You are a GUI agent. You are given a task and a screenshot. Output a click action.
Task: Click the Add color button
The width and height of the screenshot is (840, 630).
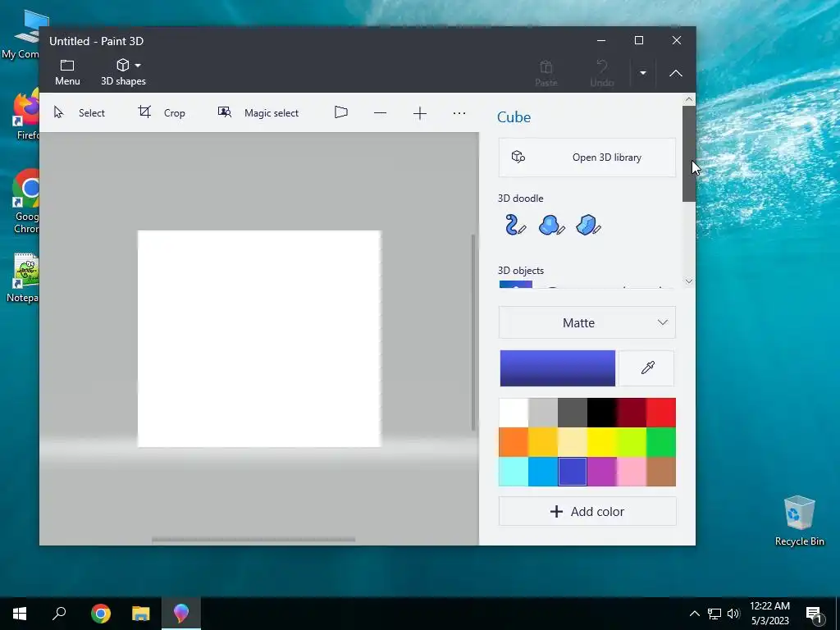pos(587,512)
